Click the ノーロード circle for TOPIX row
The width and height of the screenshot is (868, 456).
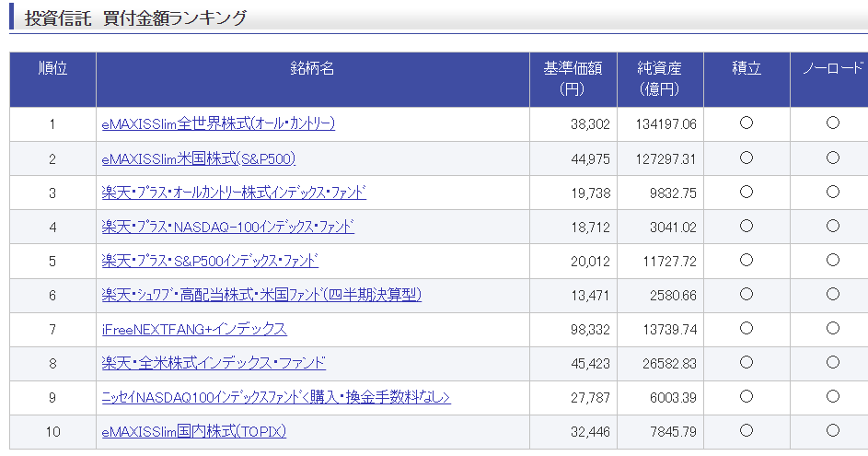[833, 430]
